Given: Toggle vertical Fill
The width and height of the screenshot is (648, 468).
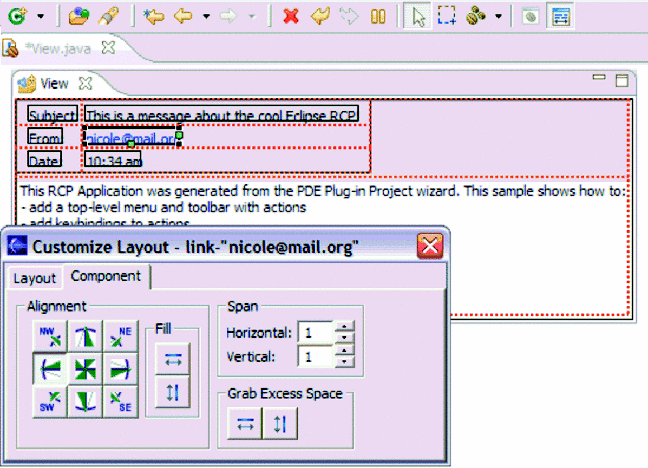Looking at the screenshot, I should [x=171, y=392].
